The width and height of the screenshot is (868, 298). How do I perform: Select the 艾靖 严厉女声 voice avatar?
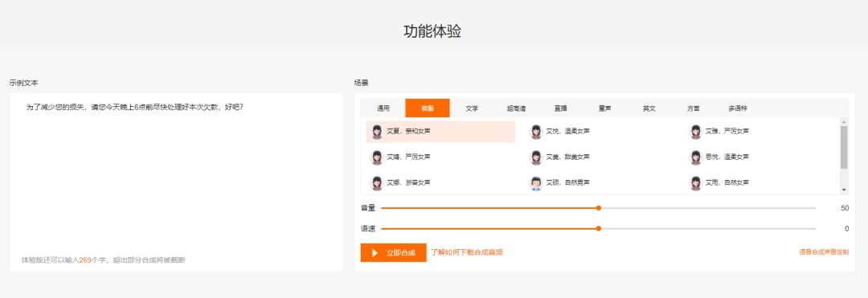point(377,157)
